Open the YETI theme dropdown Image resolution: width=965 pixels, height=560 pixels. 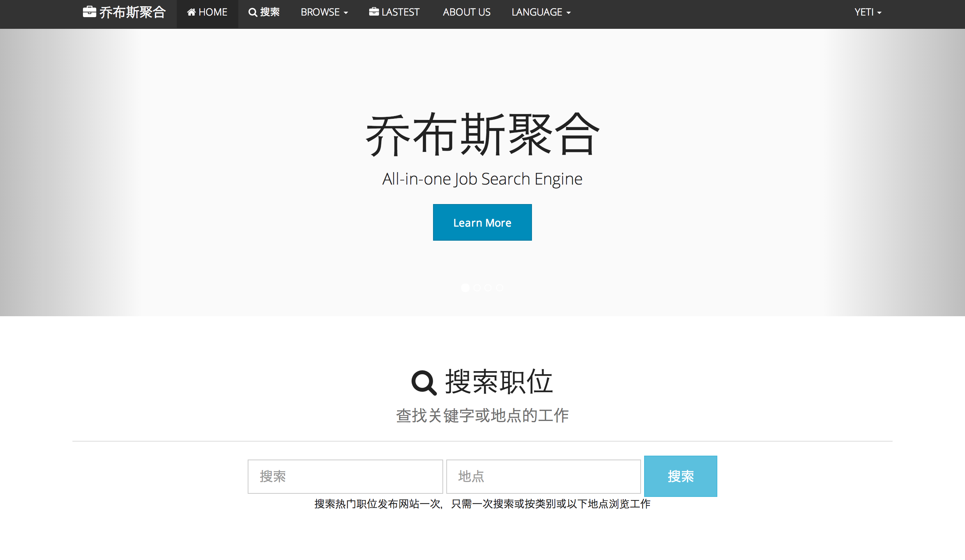click(x=868, y=12)
